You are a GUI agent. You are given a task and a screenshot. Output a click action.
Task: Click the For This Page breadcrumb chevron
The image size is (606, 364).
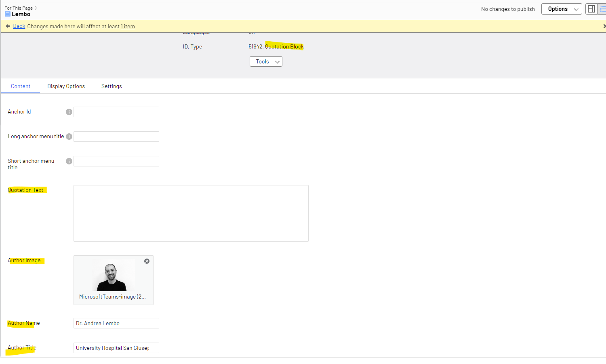click(36, 8)
